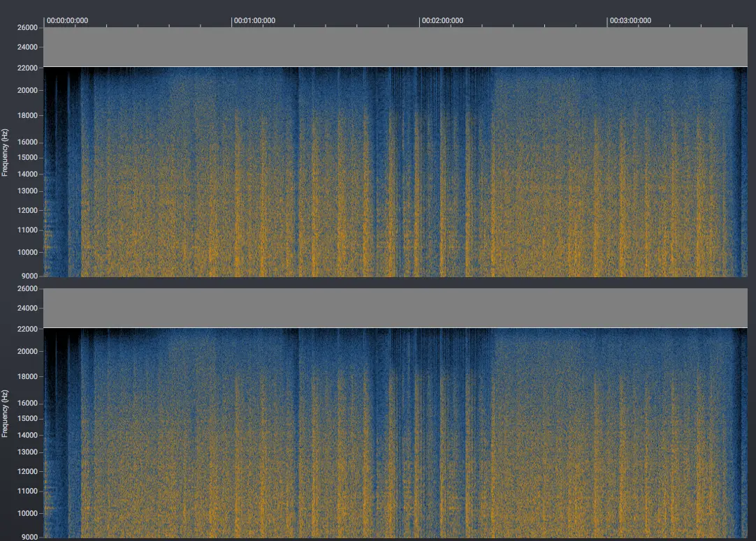Click 20000 Hz label in the bottom channel
This screenshot has width=756, height=541.
(x=28, y=352)
